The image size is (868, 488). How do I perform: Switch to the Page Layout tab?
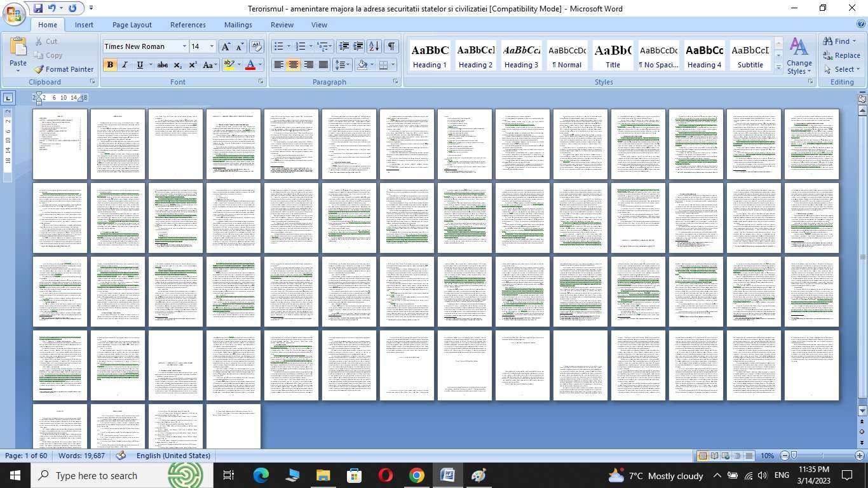pyautogui.click(x=132, y=25)
